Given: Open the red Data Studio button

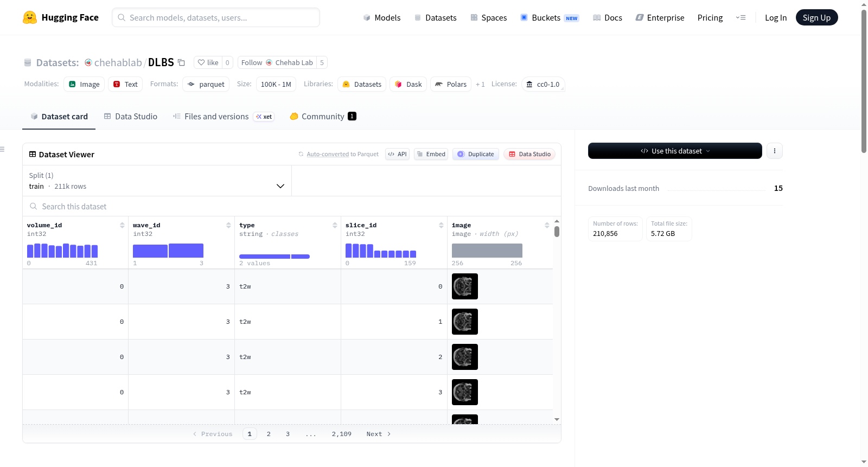Looking at the screenshot, I should point(529,154).
